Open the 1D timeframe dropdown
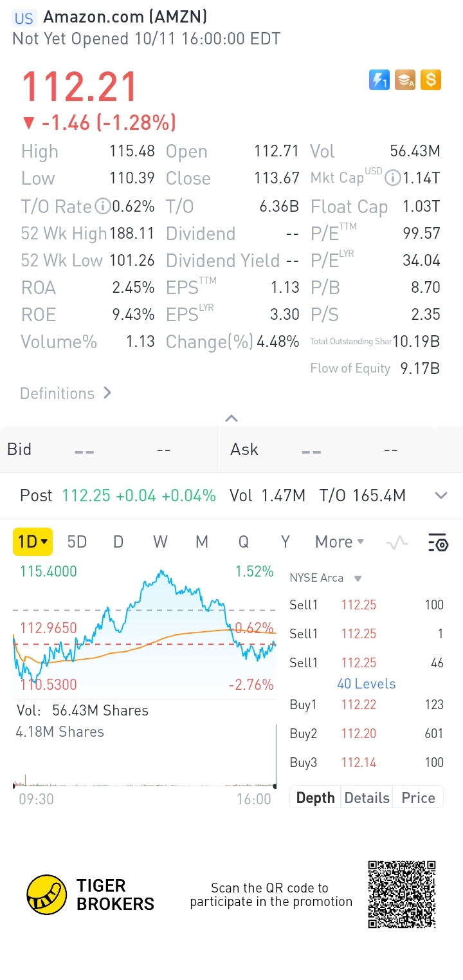463x980 pixels. click(32, 542)
